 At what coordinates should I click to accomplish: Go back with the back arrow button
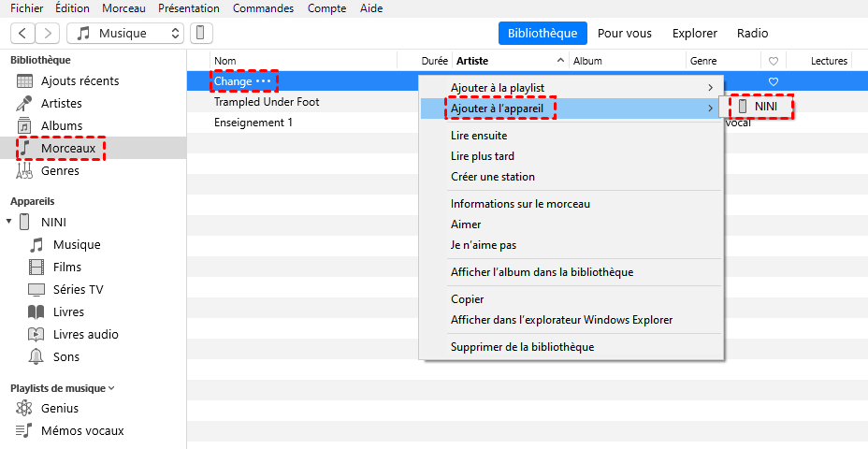(x=23, y=34)
